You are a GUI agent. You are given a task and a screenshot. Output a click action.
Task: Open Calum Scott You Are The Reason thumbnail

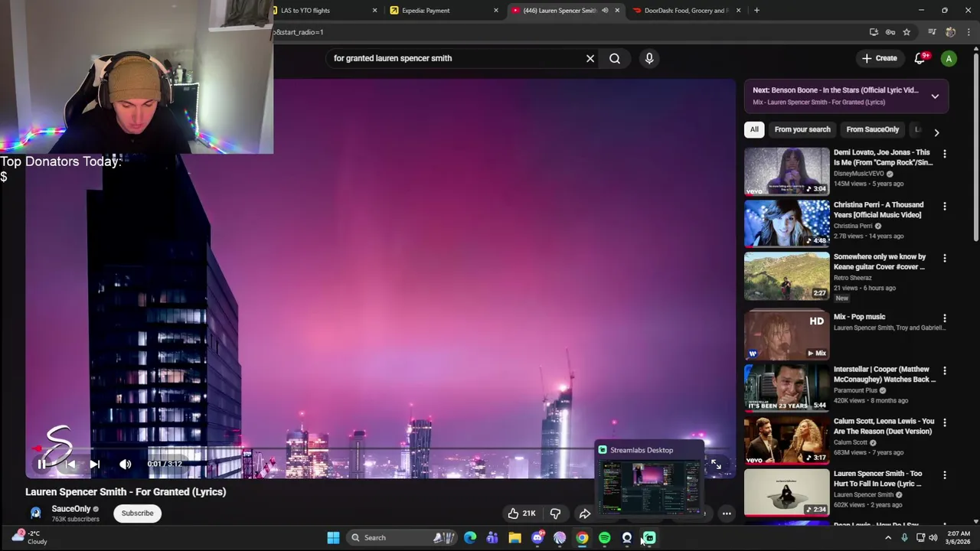(787, 440)
